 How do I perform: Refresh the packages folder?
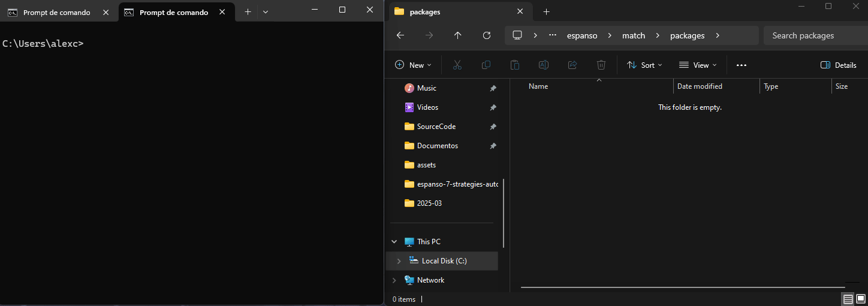pos(487,35)
